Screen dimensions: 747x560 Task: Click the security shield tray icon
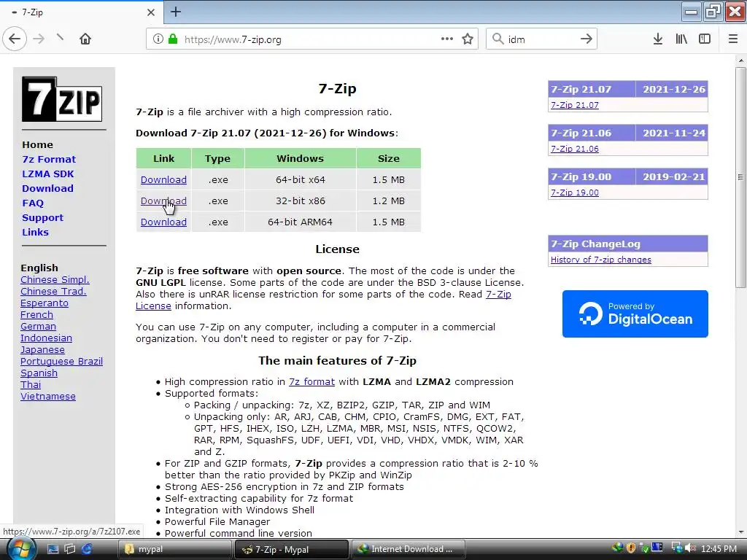tap(631, 548)
